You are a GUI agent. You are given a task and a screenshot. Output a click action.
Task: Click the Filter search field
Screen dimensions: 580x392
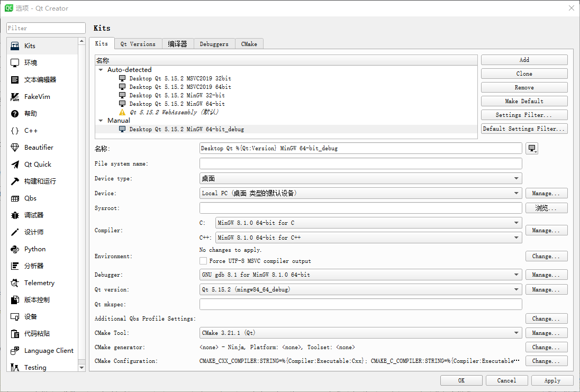coord(46,28)
